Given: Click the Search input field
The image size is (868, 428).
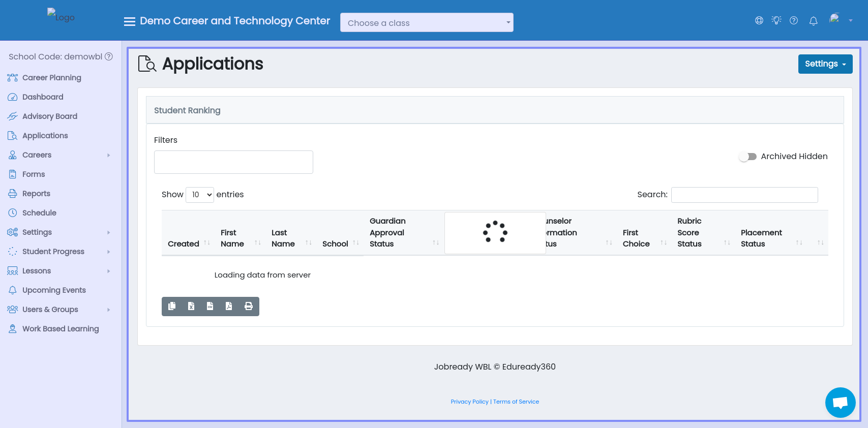Looking at the screenshot, I should click(x=744, y=195).
